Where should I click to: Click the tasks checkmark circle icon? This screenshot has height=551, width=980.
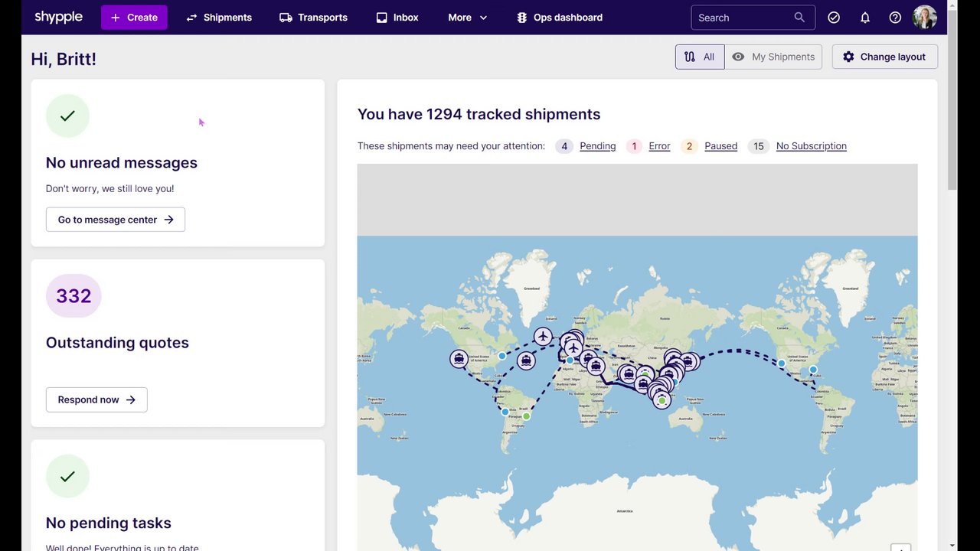coord(834,18)
